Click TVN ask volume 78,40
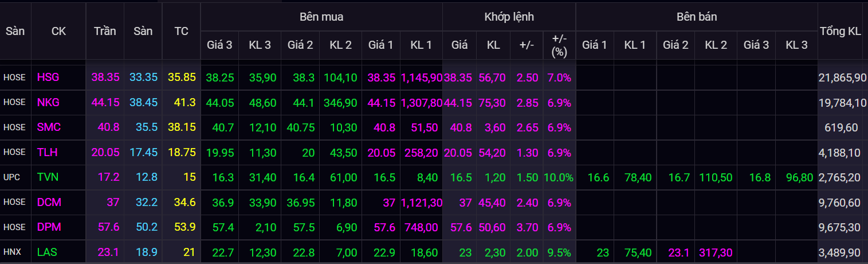 click(638, 177)
